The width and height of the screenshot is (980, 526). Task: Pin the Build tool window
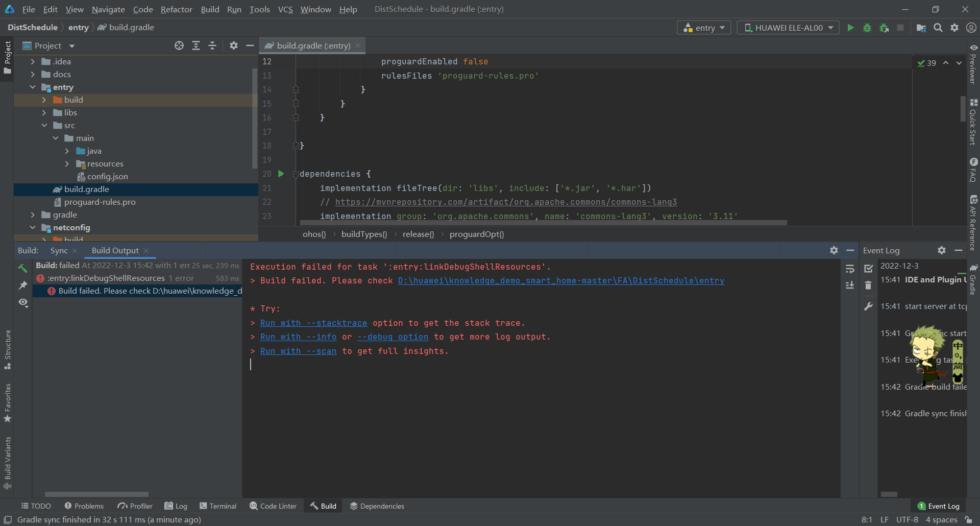point(23,285)
